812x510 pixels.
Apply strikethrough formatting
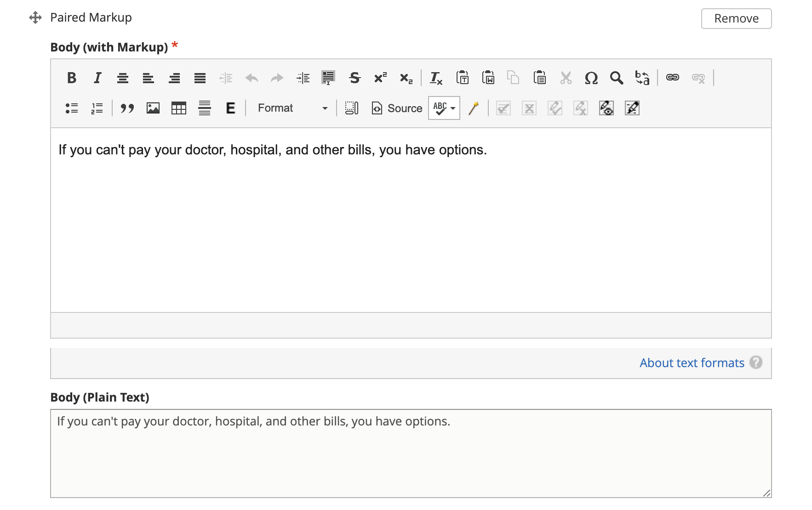click(x=355, y=78)
